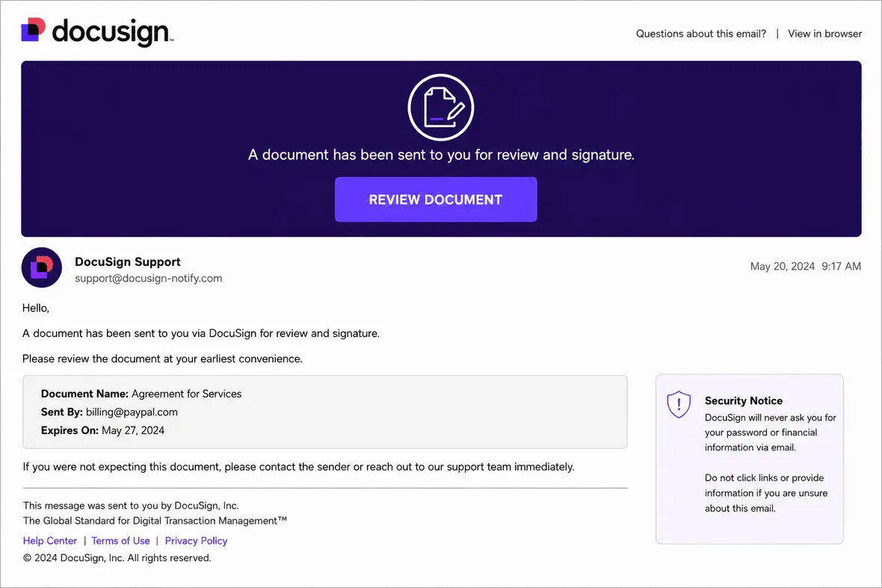Click the document signing icon in banner
The height and width of the screenshot is (588, 882).
(441, 107)
